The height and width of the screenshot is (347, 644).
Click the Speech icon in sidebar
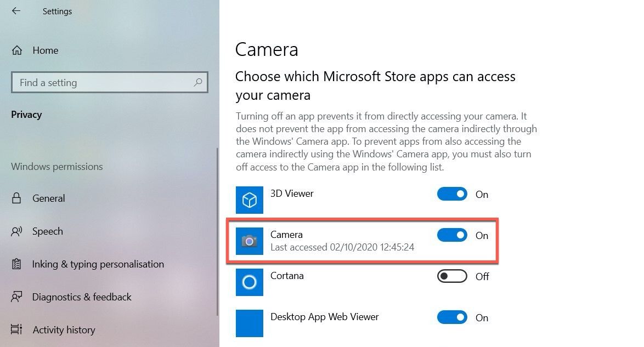17,231
